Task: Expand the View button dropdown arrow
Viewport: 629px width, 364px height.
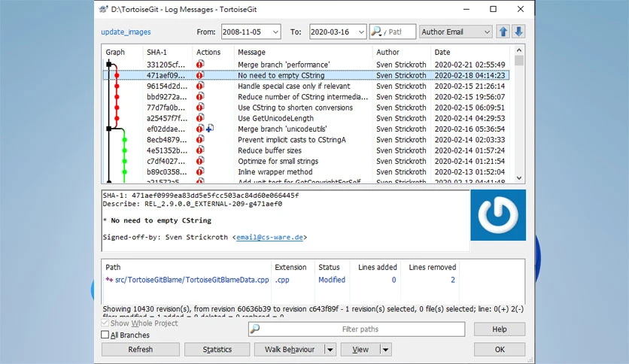Action: [385, 350]
